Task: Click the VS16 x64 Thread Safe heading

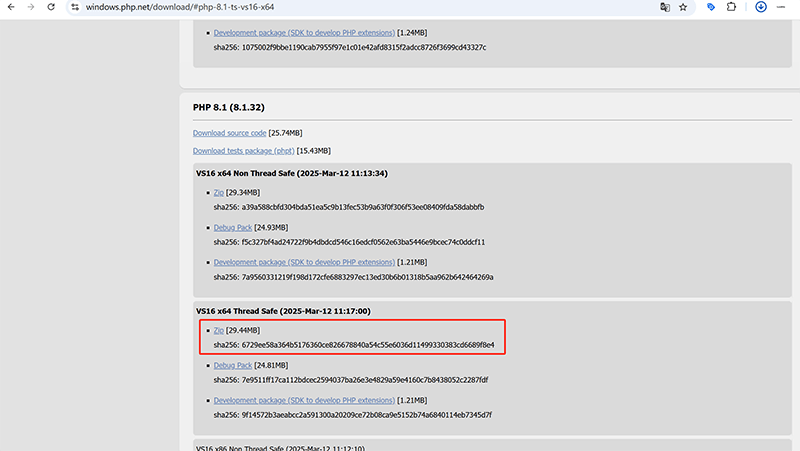Action: point(283,311)
